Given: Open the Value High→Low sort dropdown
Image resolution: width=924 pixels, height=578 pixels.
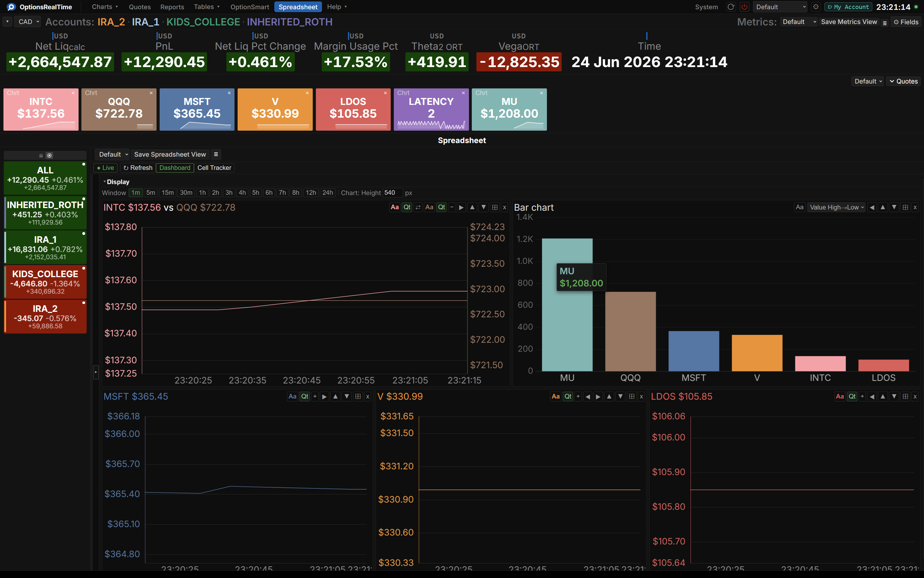Looking at the screenshot, I should click(836, 207).
